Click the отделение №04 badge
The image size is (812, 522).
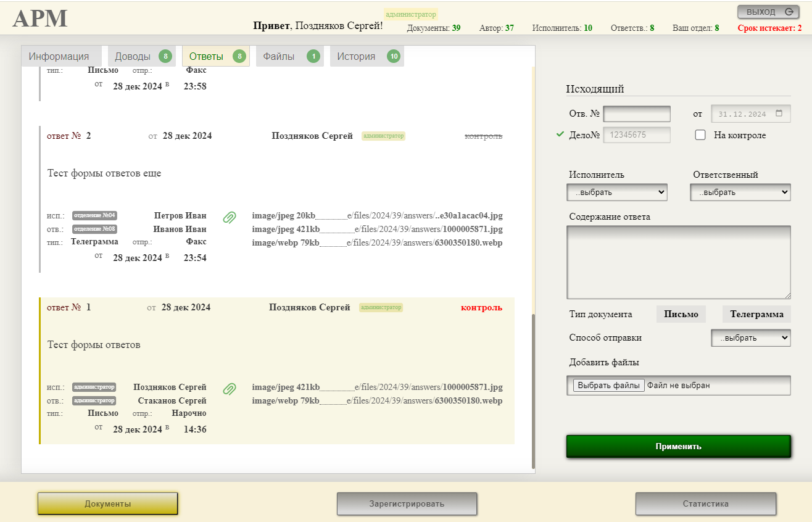click(x=94, y=215)
